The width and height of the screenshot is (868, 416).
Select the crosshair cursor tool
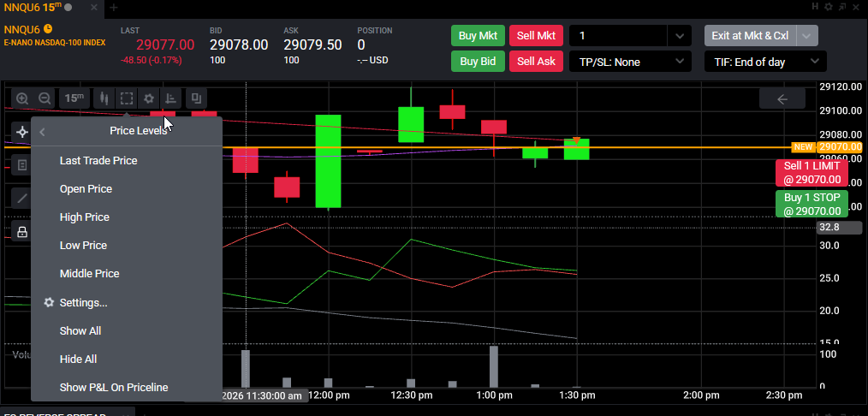[22, 132]
